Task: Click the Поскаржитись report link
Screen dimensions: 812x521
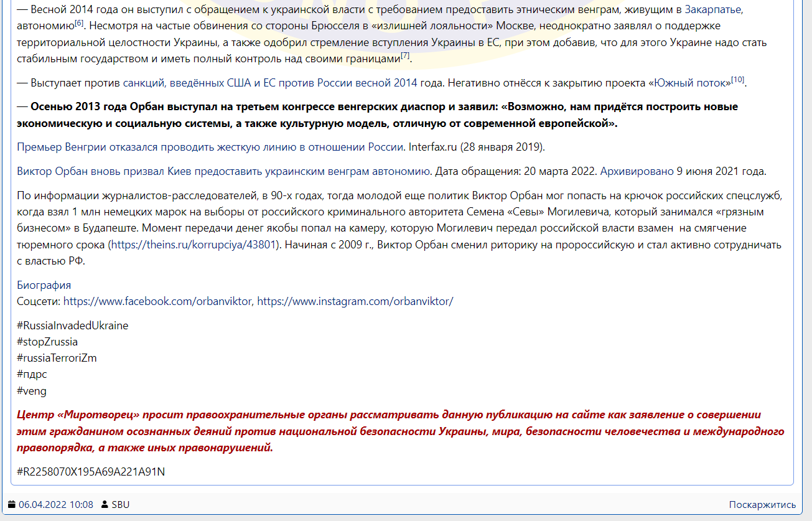Action: pos(762,505)
